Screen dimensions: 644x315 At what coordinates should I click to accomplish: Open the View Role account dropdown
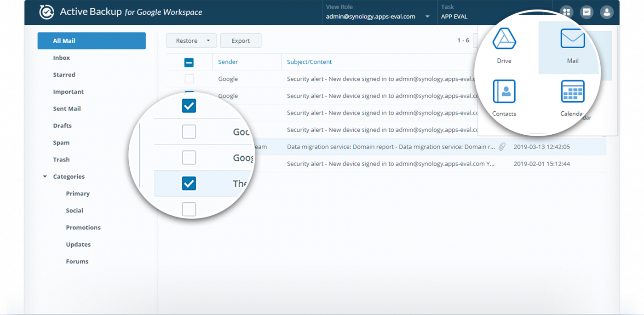[x=427, y=17]
